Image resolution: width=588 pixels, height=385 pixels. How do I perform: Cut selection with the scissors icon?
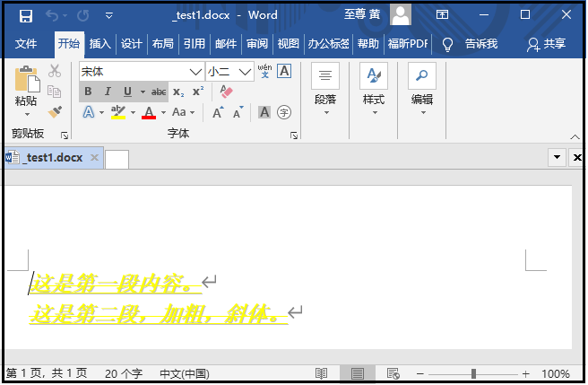pos(55,71)
